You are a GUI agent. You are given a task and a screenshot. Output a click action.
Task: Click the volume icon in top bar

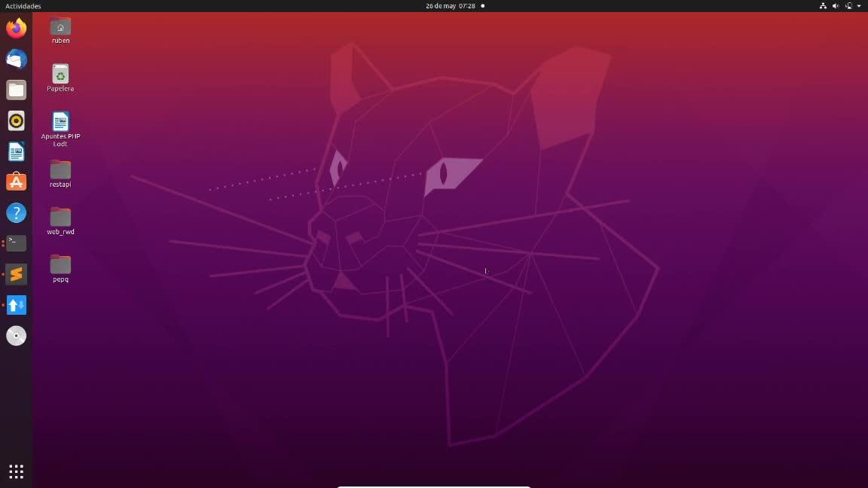click(836, 6)
